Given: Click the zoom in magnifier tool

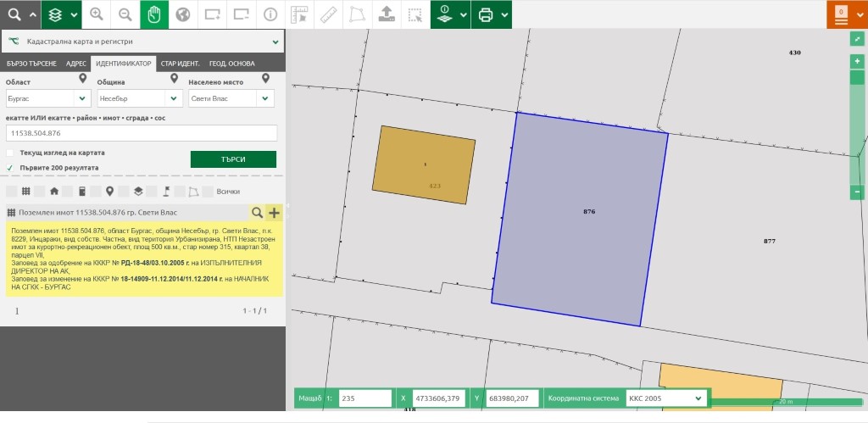Looking at the screenshot, I should pyautogui.click(x=96, y=14).
